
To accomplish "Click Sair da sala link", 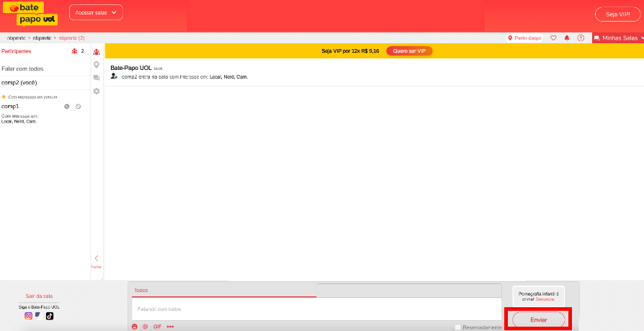I will click(39, 296).
